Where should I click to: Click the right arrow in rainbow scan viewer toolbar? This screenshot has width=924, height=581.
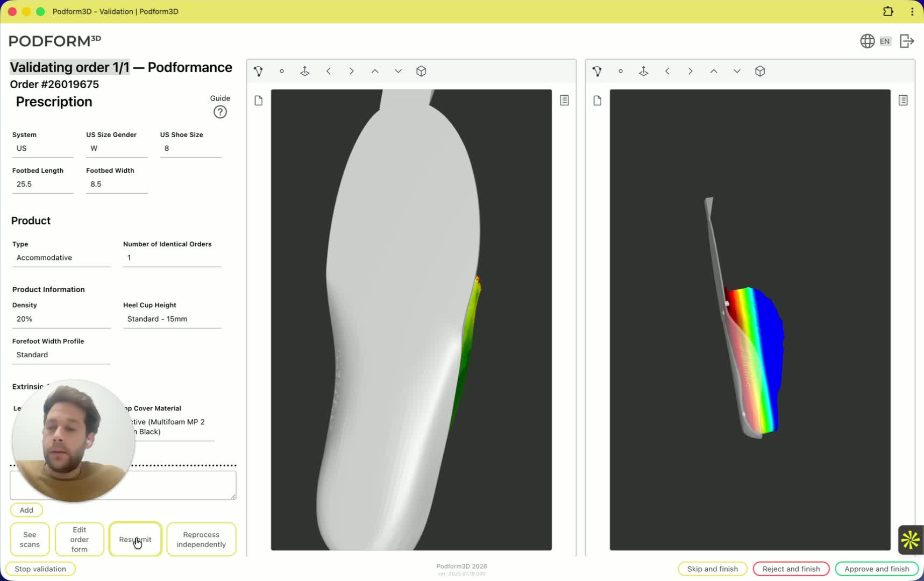tap(691, 71)
